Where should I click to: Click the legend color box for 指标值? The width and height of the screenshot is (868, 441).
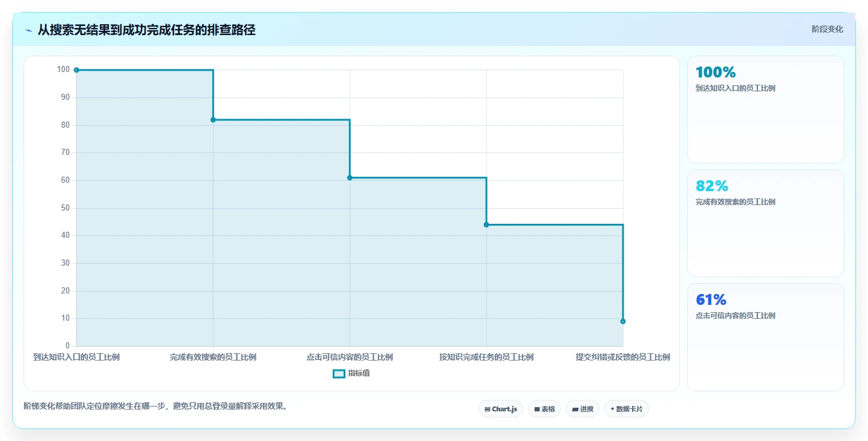pos(339,373)
